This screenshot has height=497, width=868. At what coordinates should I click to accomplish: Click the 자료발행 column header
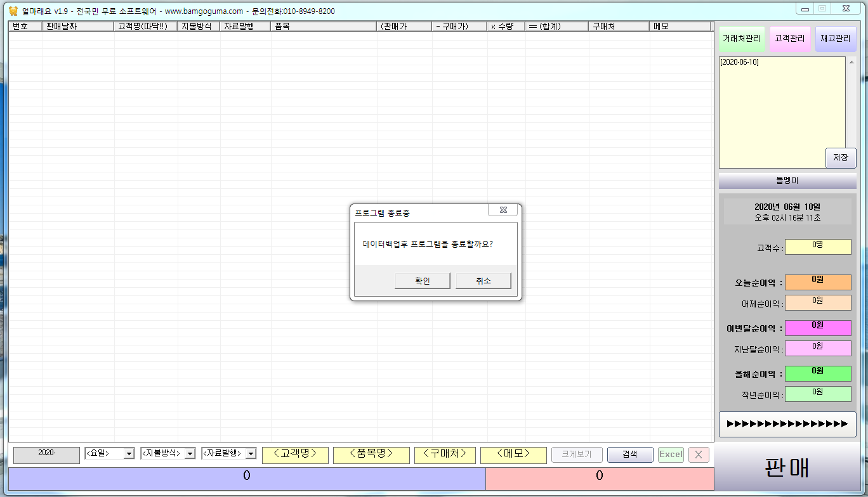click(x=246, y=27)
